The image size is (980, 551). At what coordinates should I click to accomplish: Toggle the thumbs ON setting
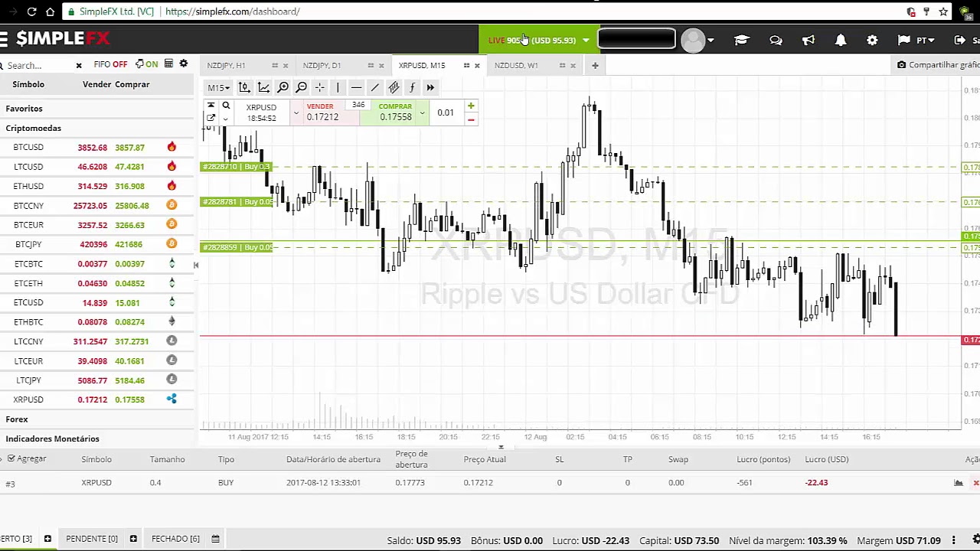[x=146, y=64]
